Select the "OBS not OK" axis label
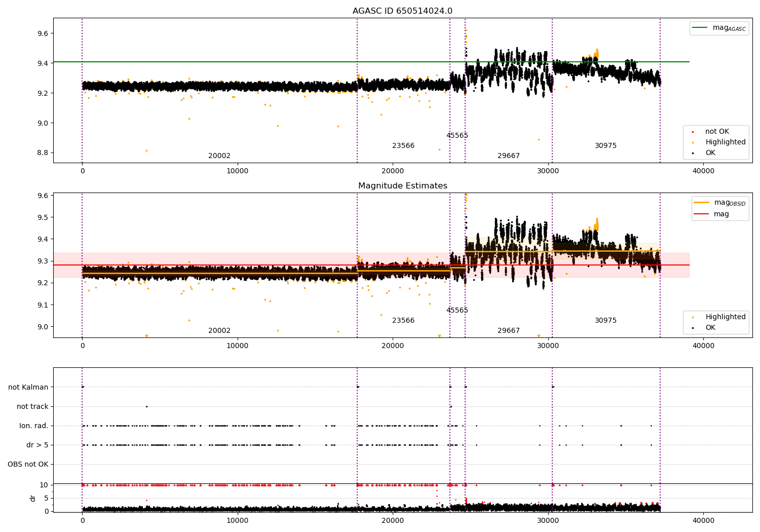 click(28, 464)
